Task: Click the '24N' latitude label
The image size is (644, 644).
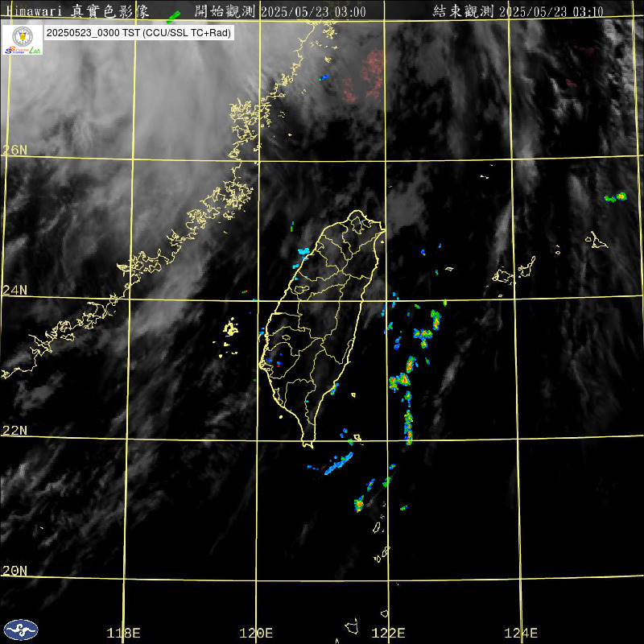Action: (x=14, y=291)
